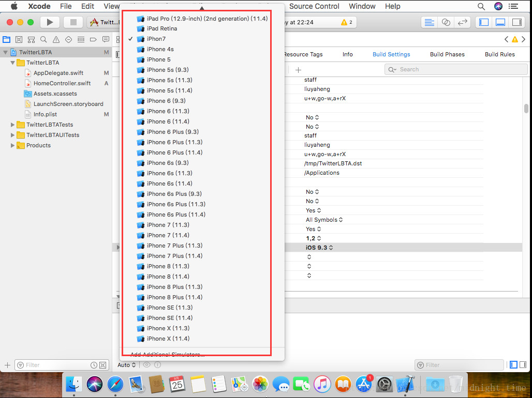Switch to the Resource Tags tab

click(303, 54)
